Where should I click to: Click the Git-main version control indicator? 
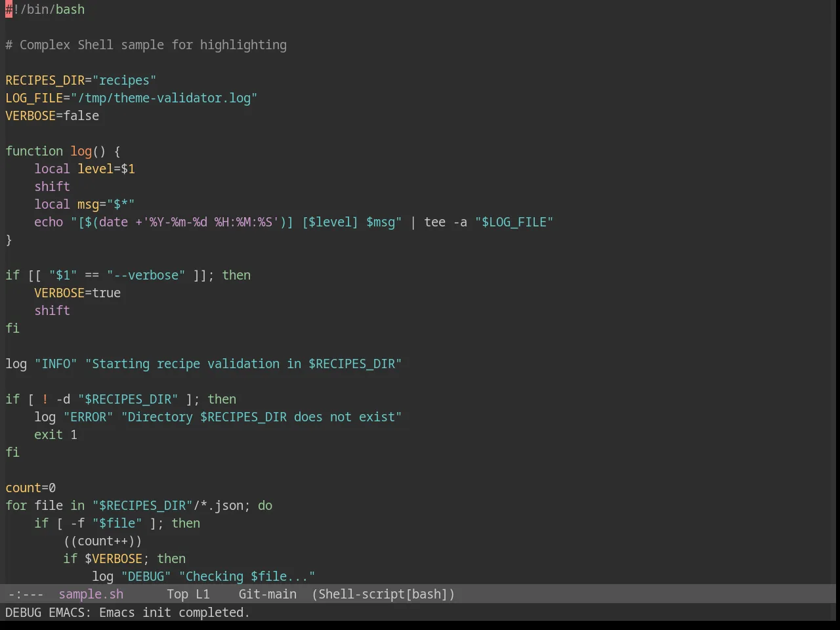pyautogui.click(x=268, y=594)
